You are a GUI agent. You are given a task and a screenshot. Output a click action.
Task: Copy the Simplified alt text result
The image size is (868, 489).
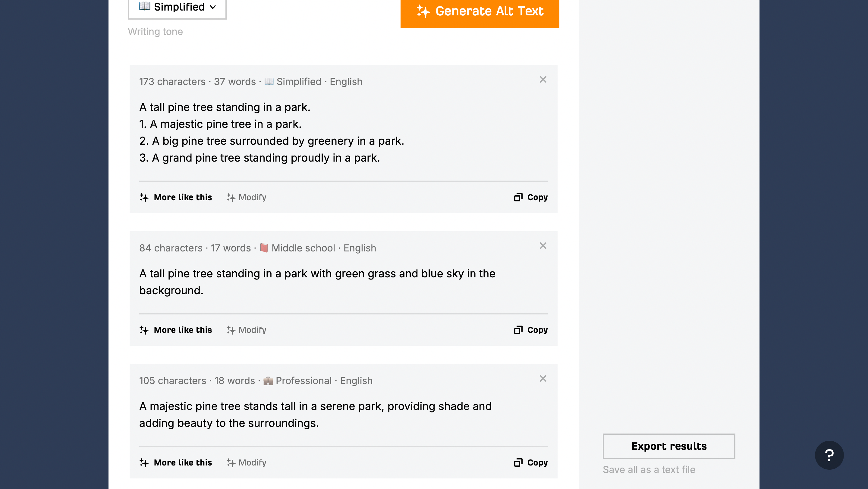(531, 197)
